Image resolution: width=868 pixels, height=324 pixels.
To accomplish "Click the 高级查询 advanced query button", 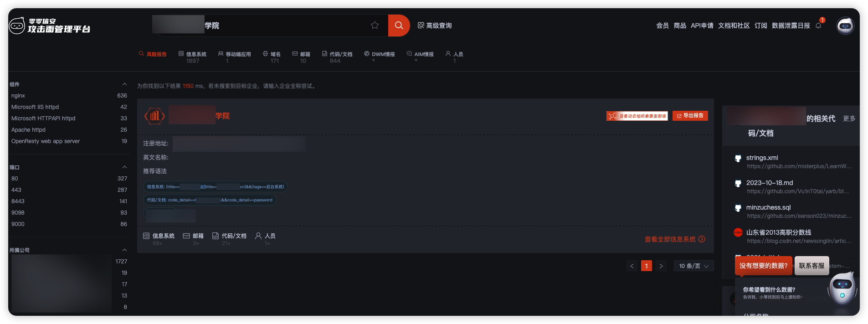I will (435, 26).
